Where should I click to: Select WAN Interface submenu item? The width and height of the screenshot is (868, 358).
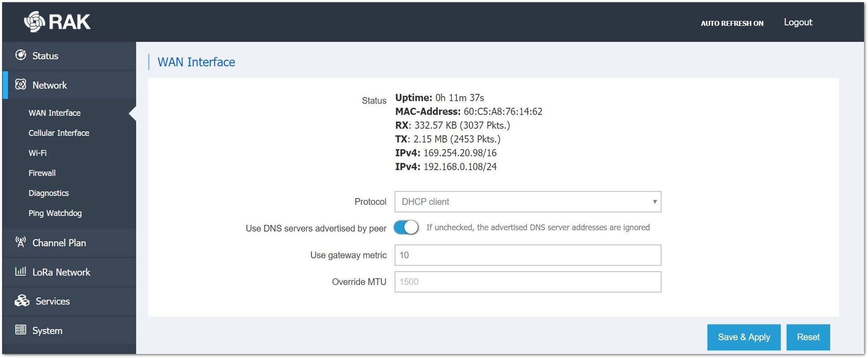click(55, 113)
